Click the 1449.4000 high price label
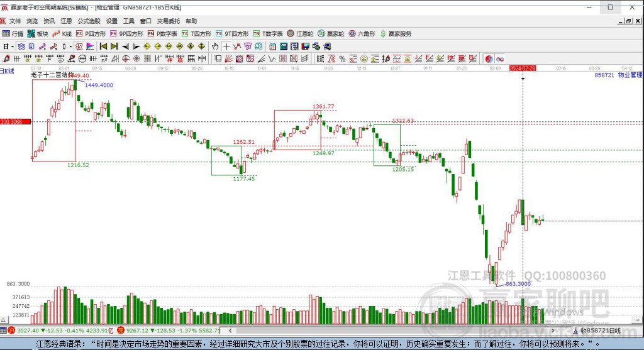Image resolution: width=644 pixels, height=350 pixels. [99, 85]
